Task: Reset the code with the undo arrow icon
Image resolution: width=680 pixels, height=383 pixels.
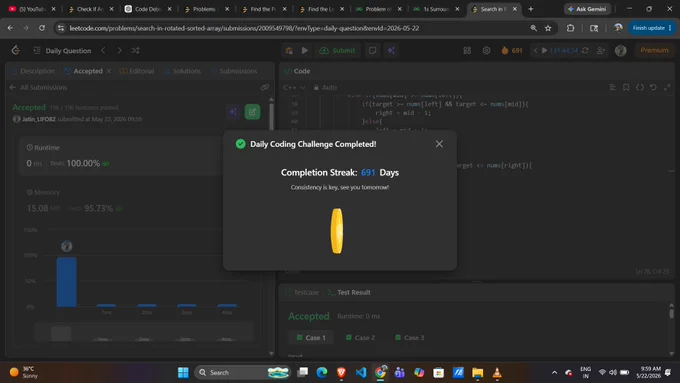Action: [653, 87]
